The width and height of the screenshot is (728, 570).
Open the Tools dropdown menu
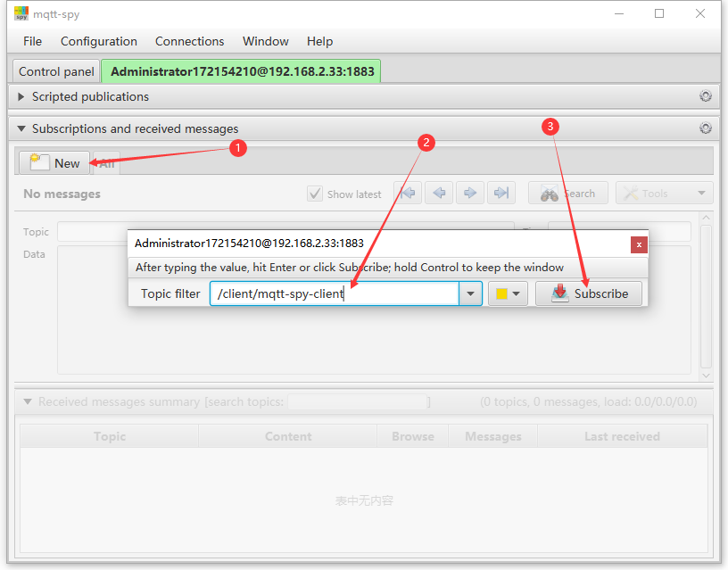[664, 193]
